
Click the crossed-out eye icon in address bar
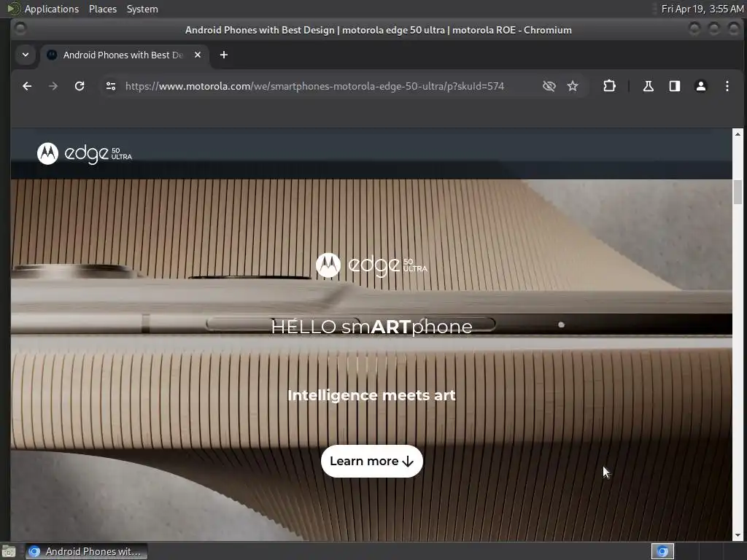549,86
